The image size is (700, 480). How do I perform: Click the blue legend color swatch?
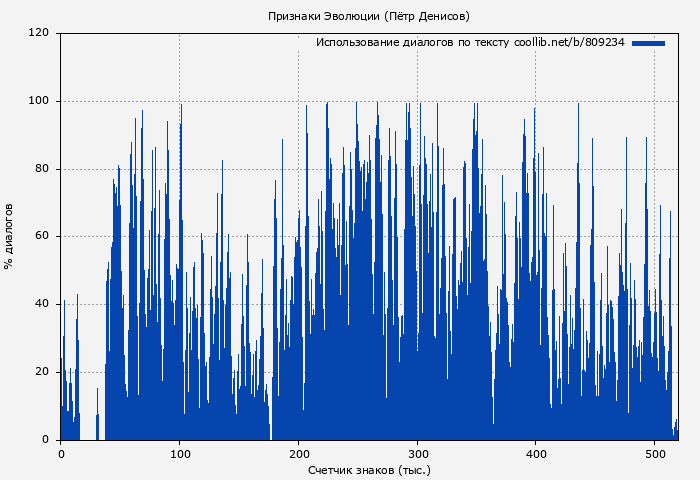point(648,43)
